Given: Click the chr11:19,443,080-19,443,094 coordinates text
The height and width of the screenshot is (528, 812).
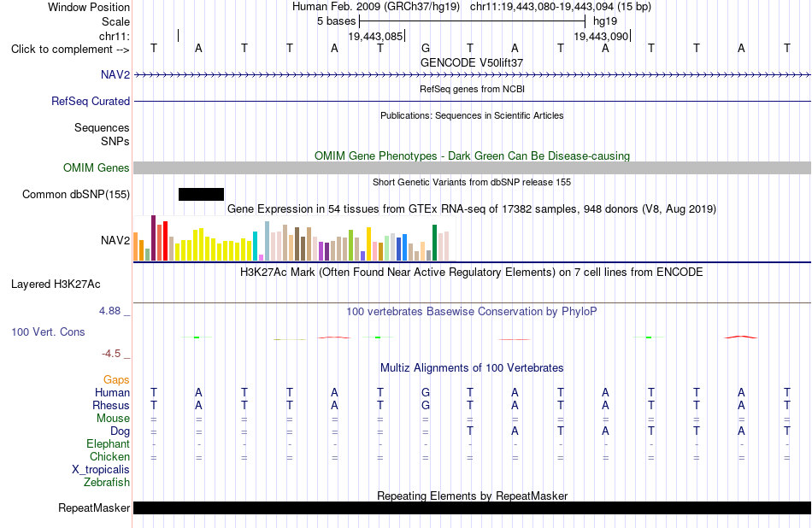Looking at the screenshot, I should tap(561, 7).
